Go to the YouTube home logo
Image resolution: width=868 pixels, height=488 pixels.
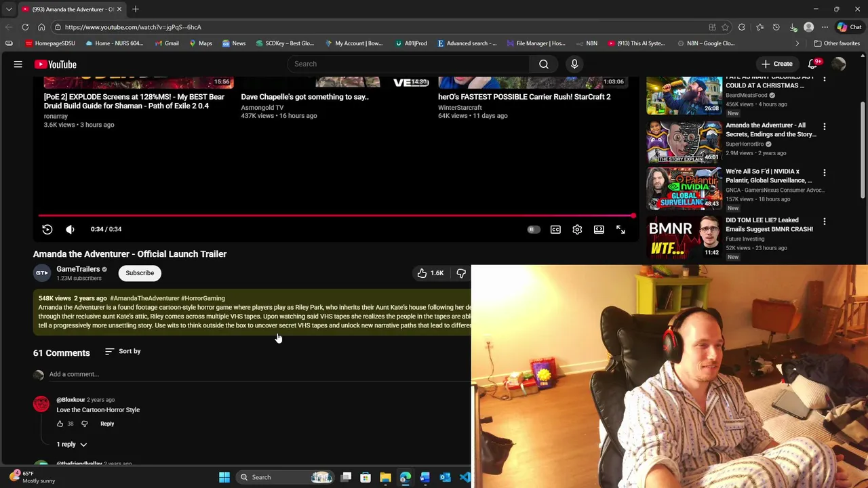pos(56,64)
